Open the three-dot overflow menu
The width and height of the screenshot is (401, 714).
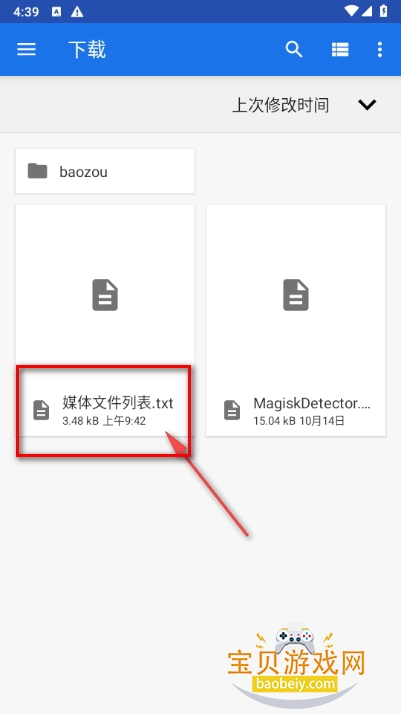tap(380, 49)
